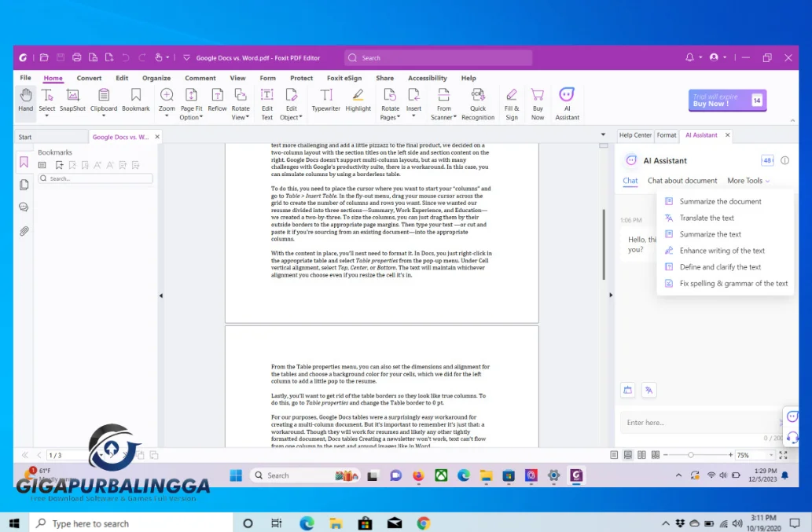Switch to the Format panel tab
The image size is (812, 532).
pyautogui.click(x=667, y=135)
